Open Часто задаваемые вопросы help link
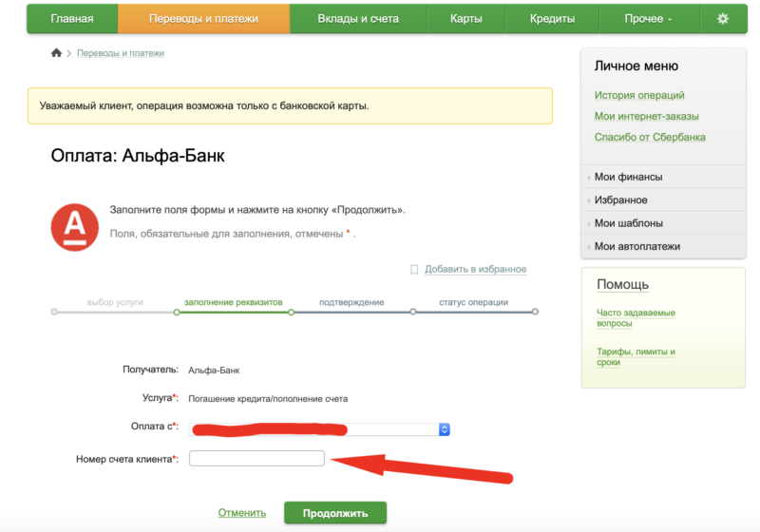760x532 pixels. click(636, 318)
